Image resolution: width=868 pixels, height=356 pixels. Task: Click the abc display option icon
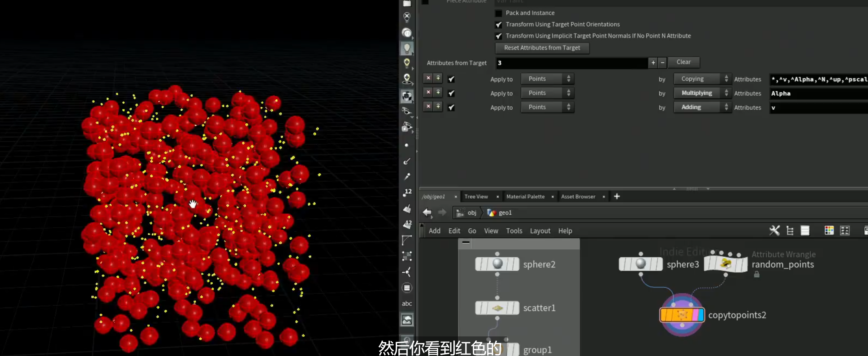(407, 303)
